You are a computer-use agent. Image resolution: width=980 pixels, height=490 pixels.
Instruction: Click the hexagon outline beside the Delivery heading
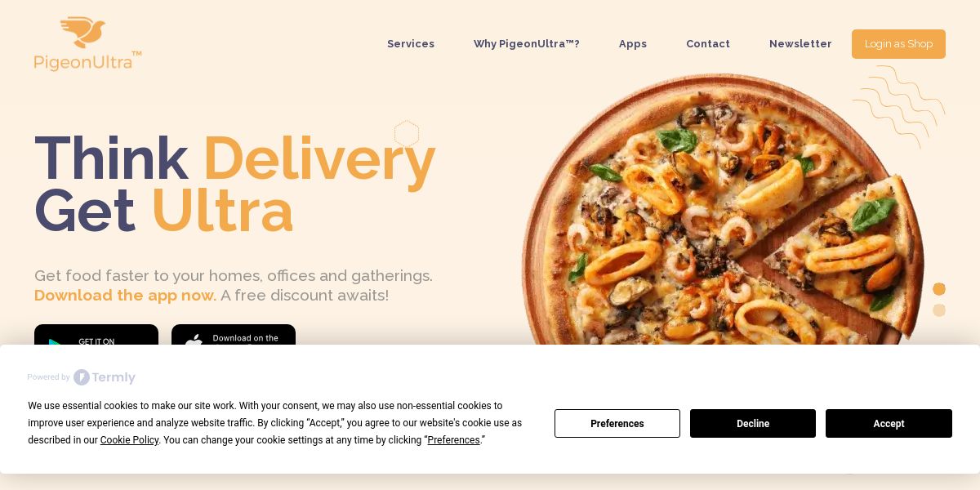click(407, 134)
